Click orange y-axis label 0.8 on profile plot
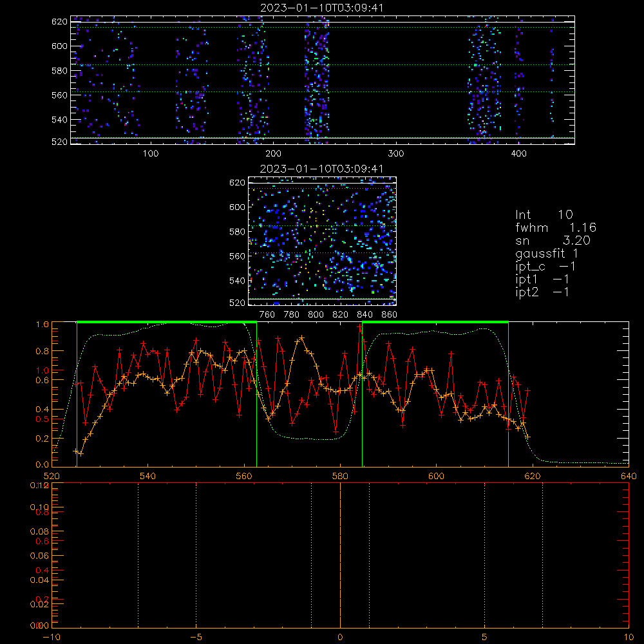Viewport: 644px width, 644px height. pos(43,351)
